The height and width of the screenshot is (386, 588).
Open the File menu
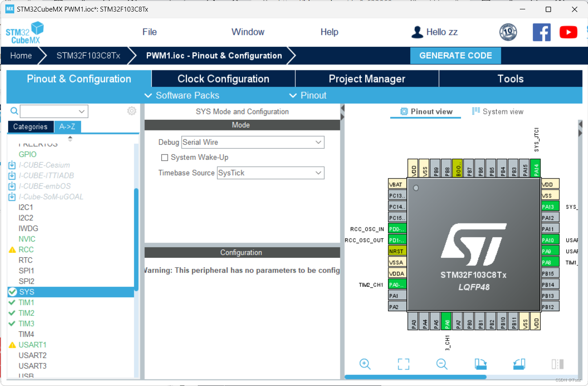(x=150, y=32)
